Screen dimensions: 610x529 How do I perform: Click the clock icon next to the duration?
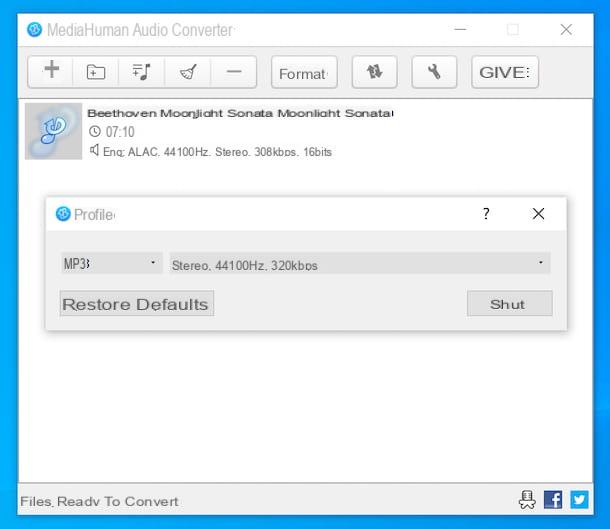point(95,131)
